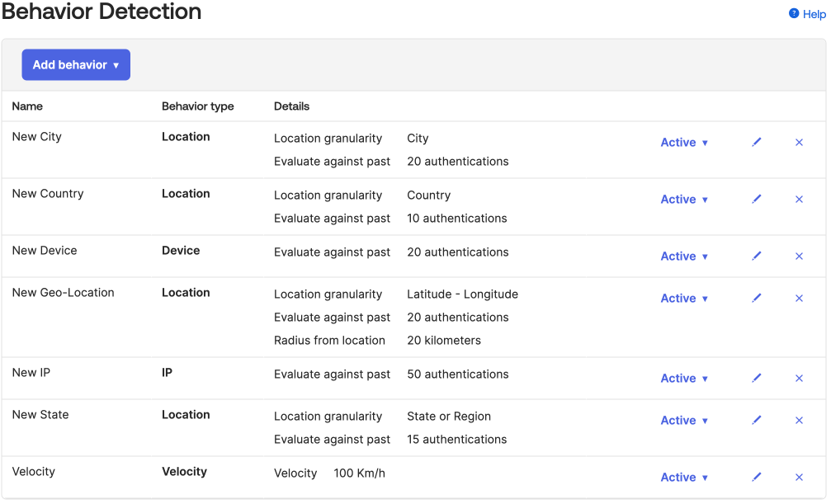This screenshot has height=504, width=831.
Task: Expand Active status menu for New IP
Action: pos(684,379)
